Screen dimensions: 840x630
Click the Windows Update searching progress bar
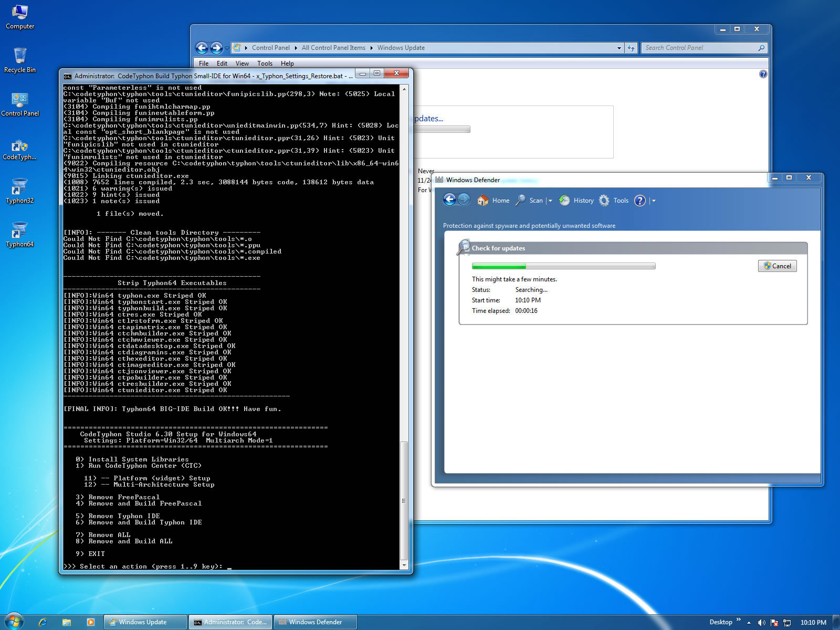tap(442, 129)
